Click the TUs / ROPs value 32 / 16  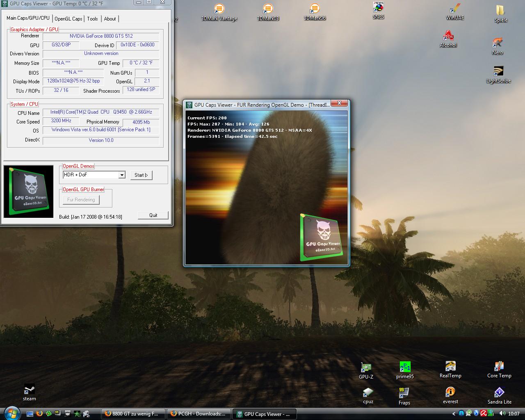[x=61, y=90]
